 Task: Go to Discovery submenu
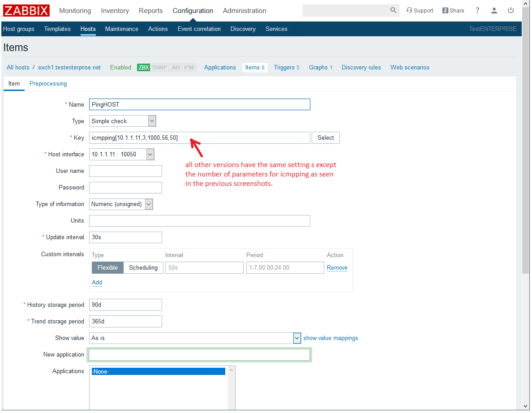click(243, 29)
